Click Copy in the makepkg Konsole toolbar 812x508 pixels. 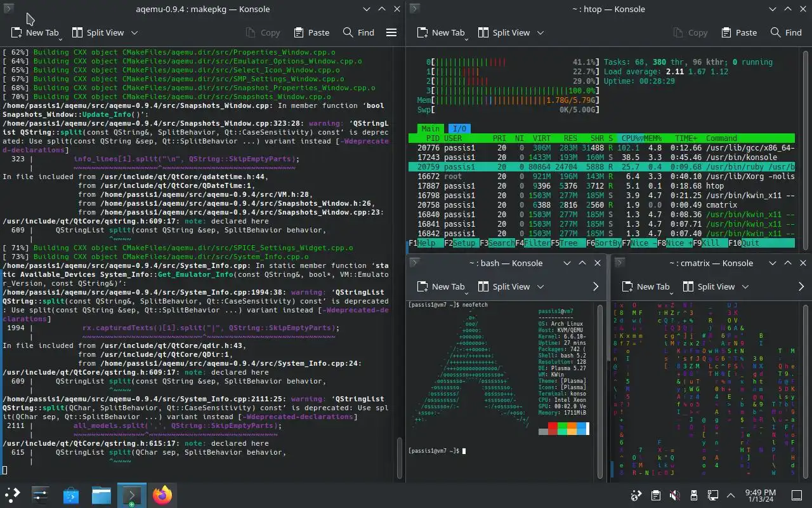(262, 32)
